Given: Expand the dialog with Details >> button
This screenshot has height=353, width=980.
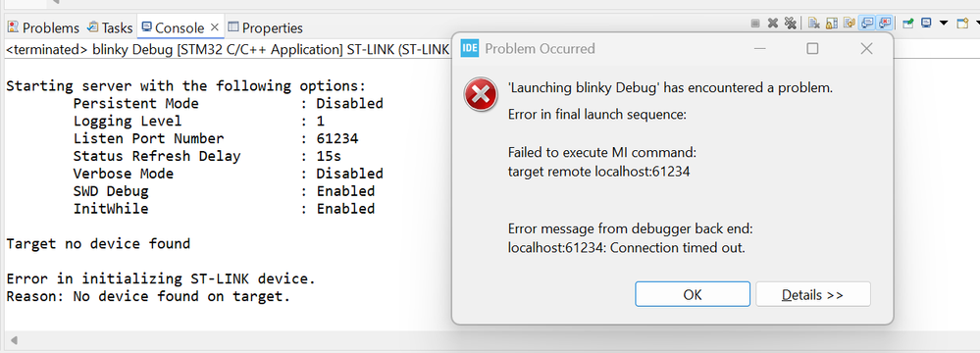Looking at the screenshot, I should [x=812, y=294].
